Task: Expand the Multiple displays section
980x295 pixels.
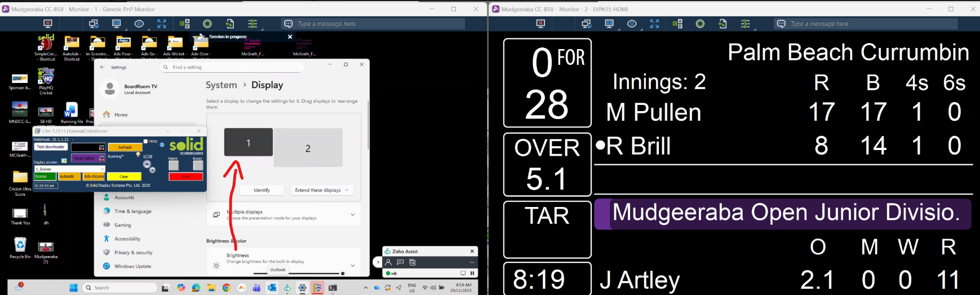Action: (352, 214)
